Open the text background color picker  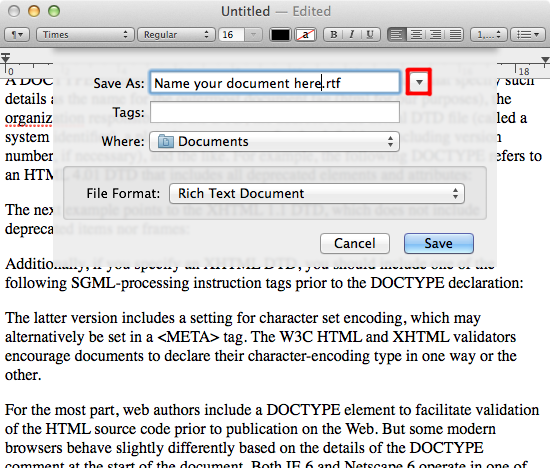[x=306, y=35]
